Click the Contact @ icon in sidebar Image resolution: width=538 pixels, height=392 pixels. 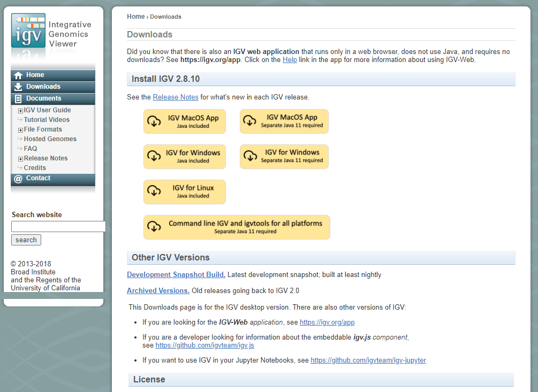pos(18,179)
